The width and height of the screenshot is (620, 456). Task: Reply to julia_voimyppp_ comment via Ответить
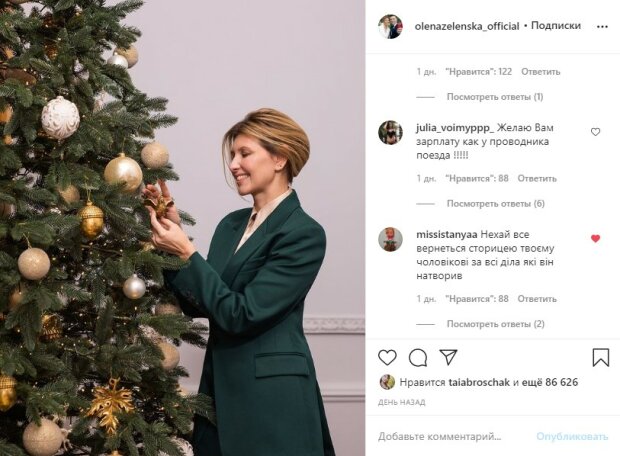point(537,178)
